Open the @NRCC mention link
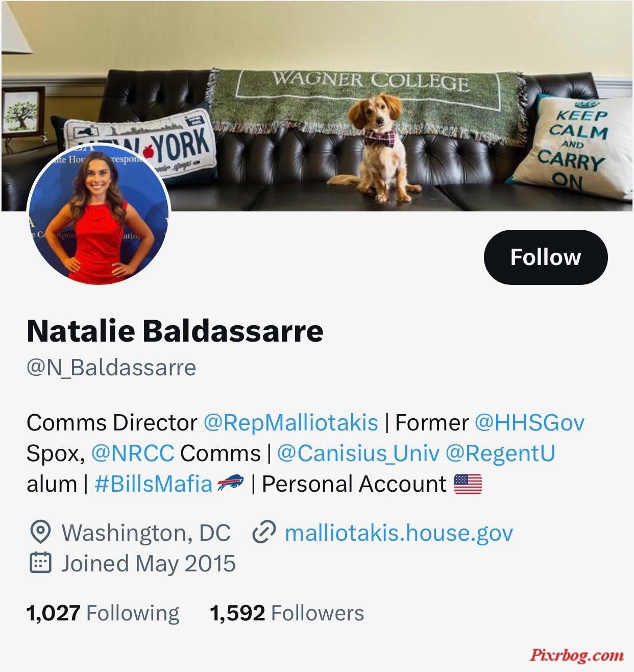 coord(133,453)
